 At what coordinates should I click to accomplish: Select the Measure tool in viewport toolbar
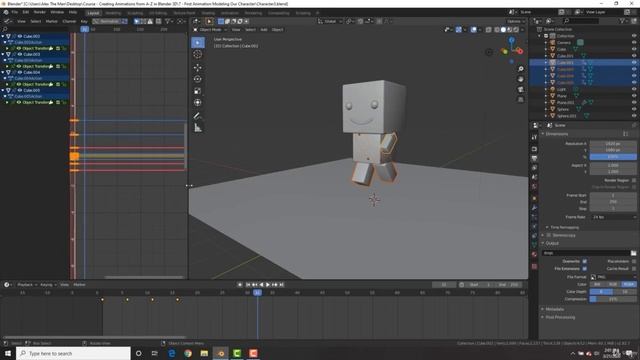(198, 128)
